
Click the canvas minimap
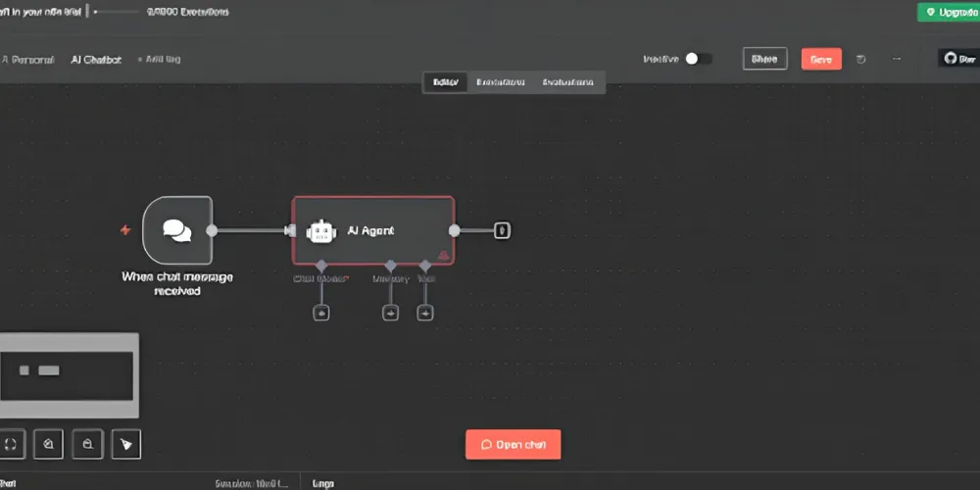pyautogui.click(x=69, y=375)
